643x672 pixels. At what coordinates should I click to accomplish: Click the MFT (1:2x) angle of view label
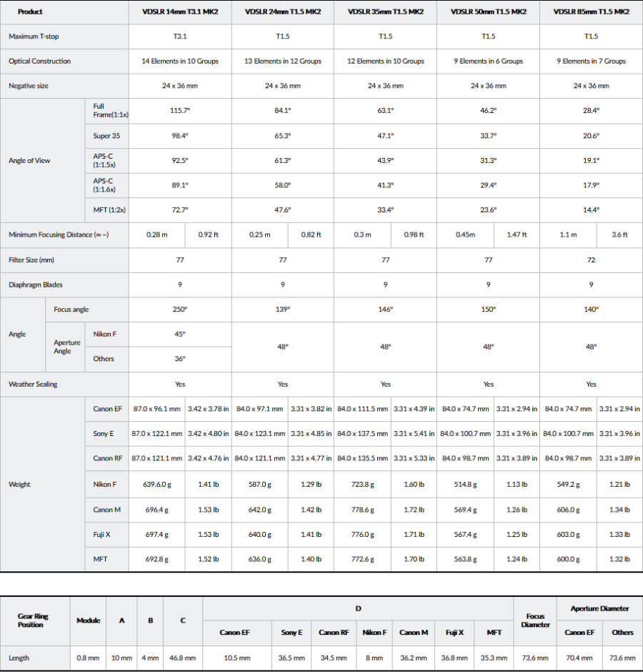coord(109,210)
